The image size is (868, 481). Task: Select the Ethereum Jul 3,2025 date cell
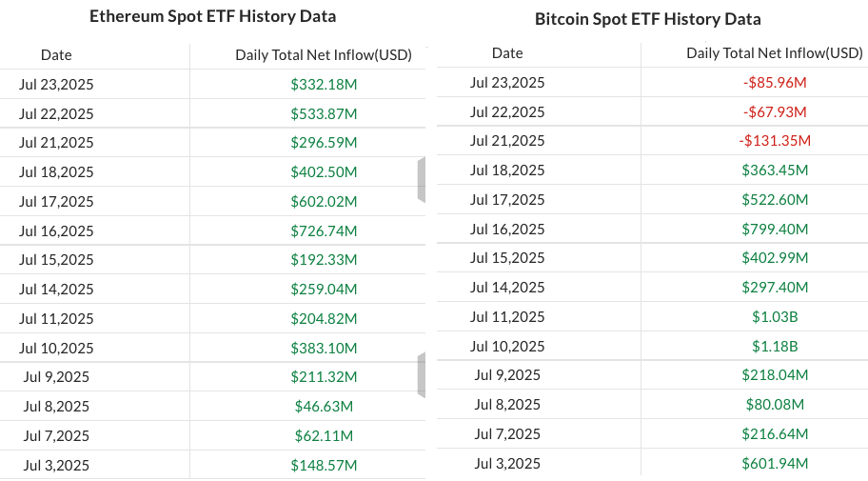pyautogui.click(x=56, y=465)
